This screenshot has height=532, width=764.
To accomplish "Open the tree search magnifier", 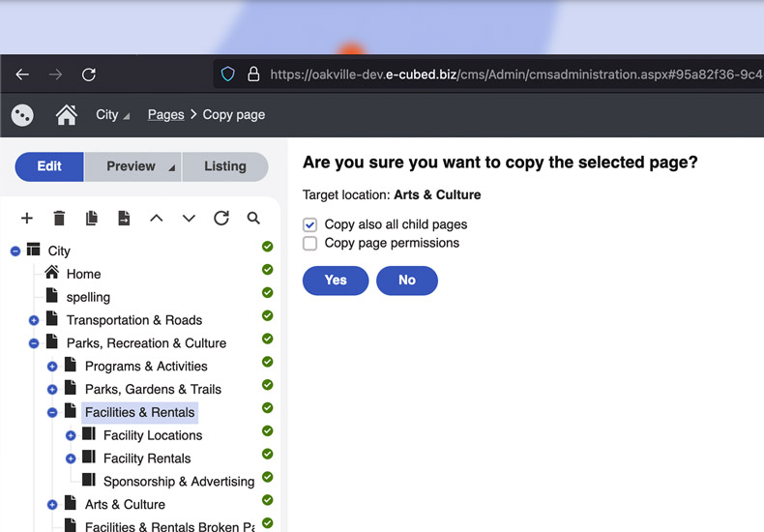I will tap(253, 219).
